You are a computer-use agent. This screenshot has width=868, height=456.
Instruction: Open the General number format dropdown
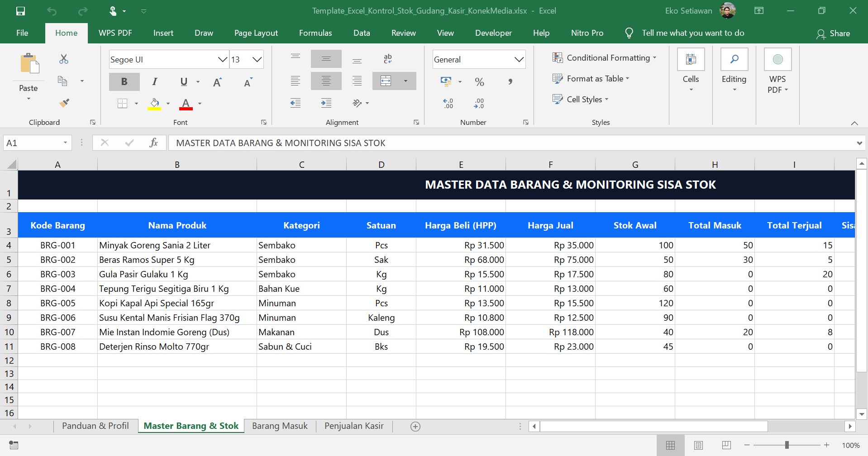point(519,60)
